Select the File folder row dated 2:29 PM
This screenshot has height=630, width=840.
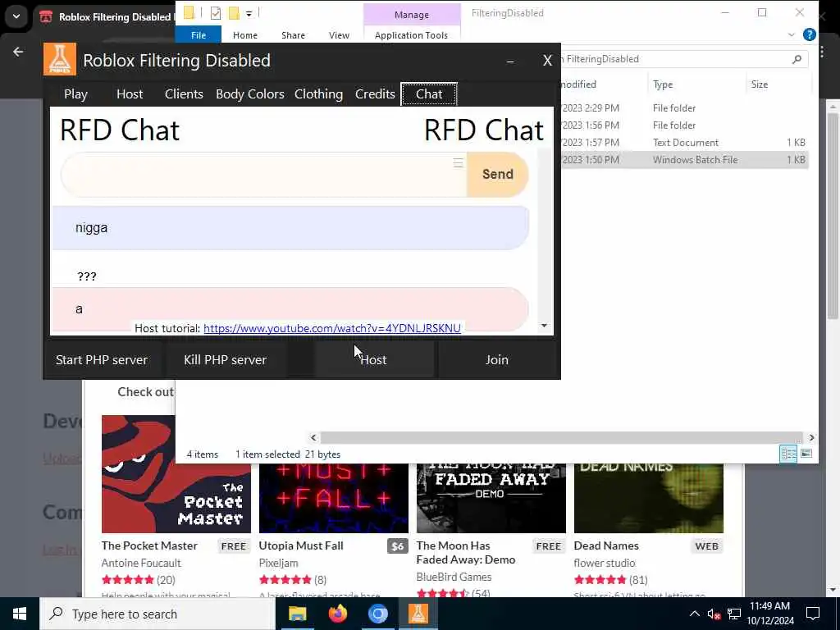pos(683,108)
